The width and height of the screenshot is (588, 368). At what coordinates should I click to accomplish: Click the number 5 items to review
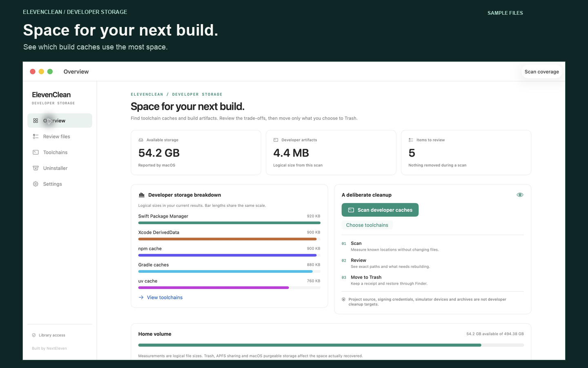click(412, 153)
